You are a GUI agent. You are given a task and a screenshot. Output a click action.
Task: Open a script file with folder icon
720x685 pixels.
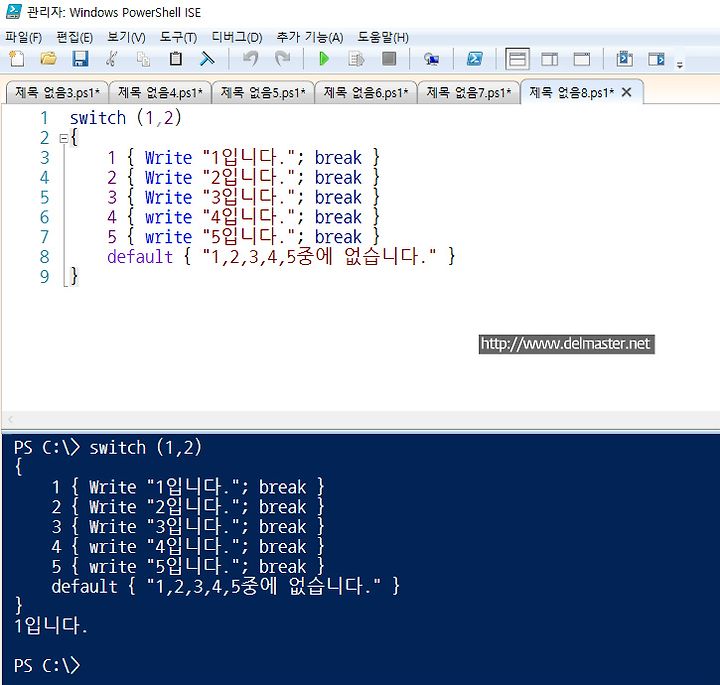click(49, 59)
